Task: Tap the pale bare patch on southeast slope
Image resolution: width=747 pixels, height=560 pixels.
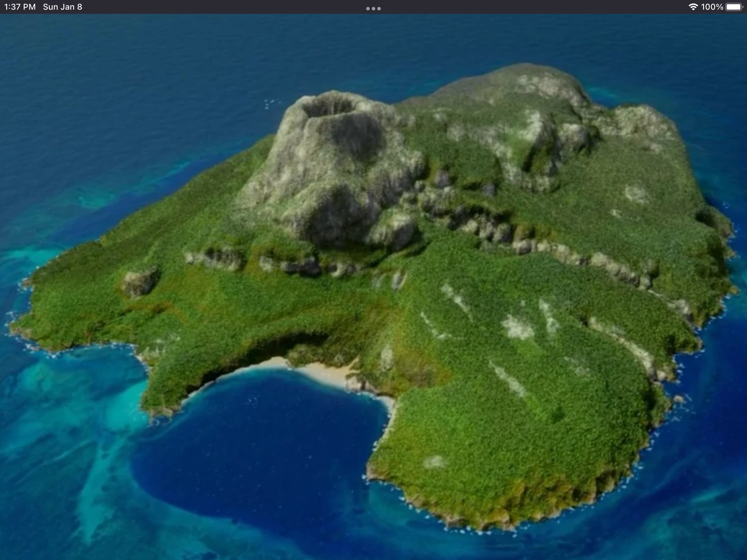Action: click(517, 327)
